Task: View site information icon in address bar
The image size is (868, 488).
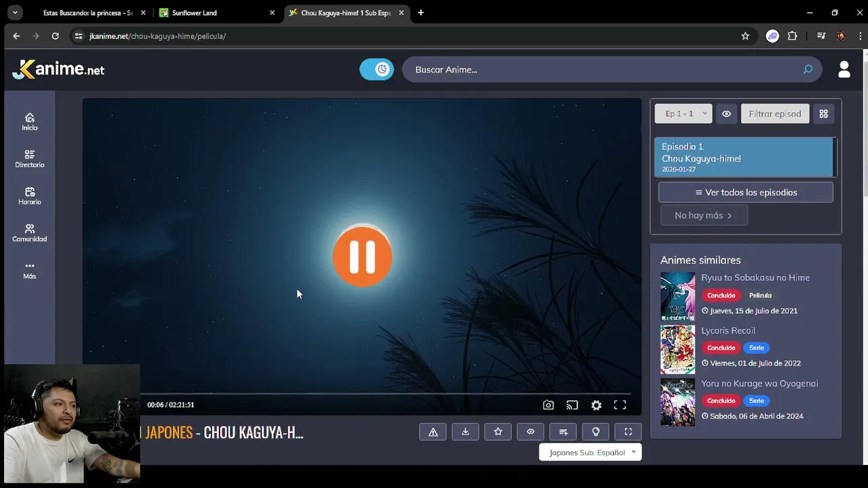Action: click(x=79, y=36)
